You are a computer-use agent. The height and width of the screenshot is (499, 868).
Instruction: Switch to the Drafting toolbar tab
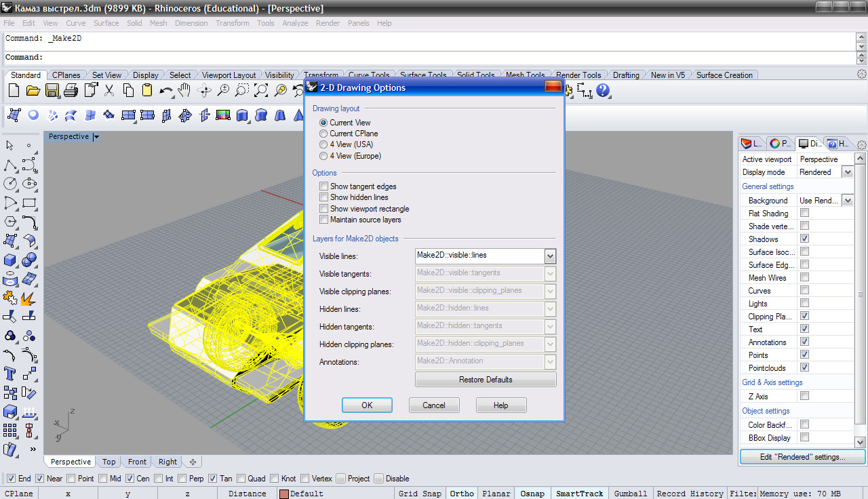(x=625, y=75)
